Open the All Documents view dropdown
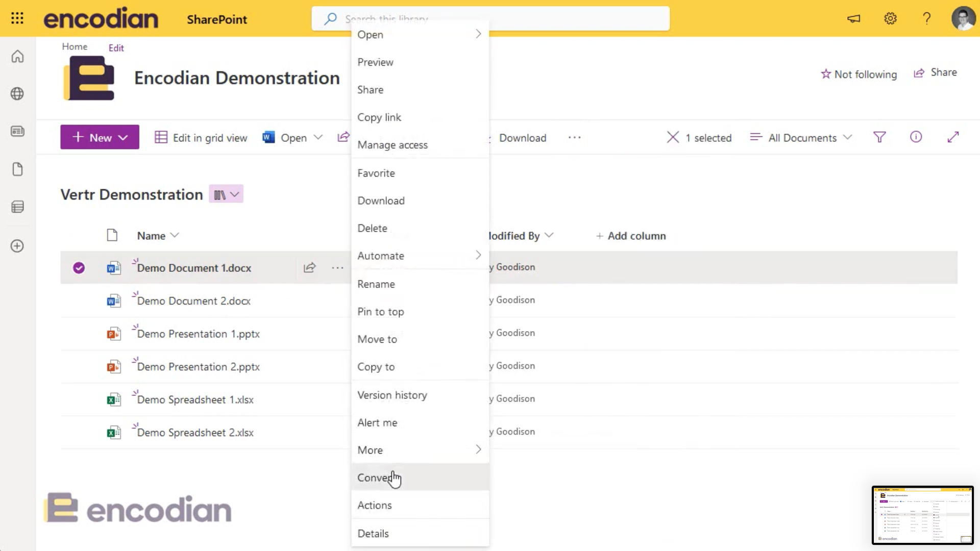 pos(801,138)
